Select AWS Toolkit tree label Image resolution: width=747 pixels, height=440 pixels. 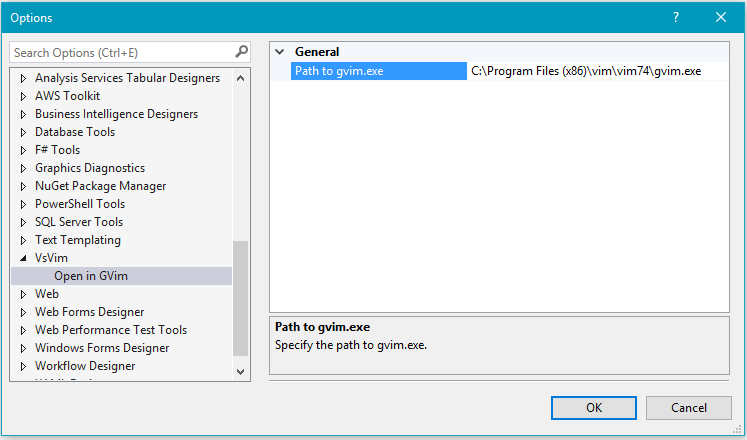(x=67, y=96)
